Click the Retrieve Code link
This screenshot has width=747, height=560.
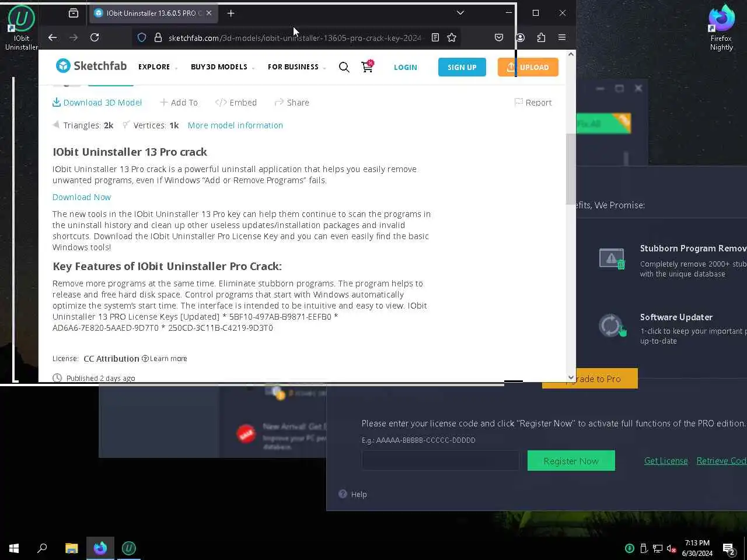pyautogui.click(x=721, y=461)
